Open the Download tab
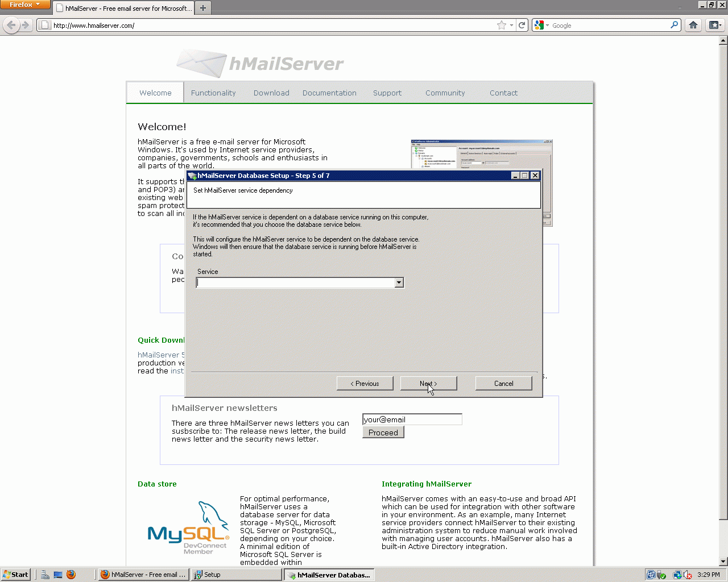The width and height of the screenshot is (728, 582). pos(271,93)
